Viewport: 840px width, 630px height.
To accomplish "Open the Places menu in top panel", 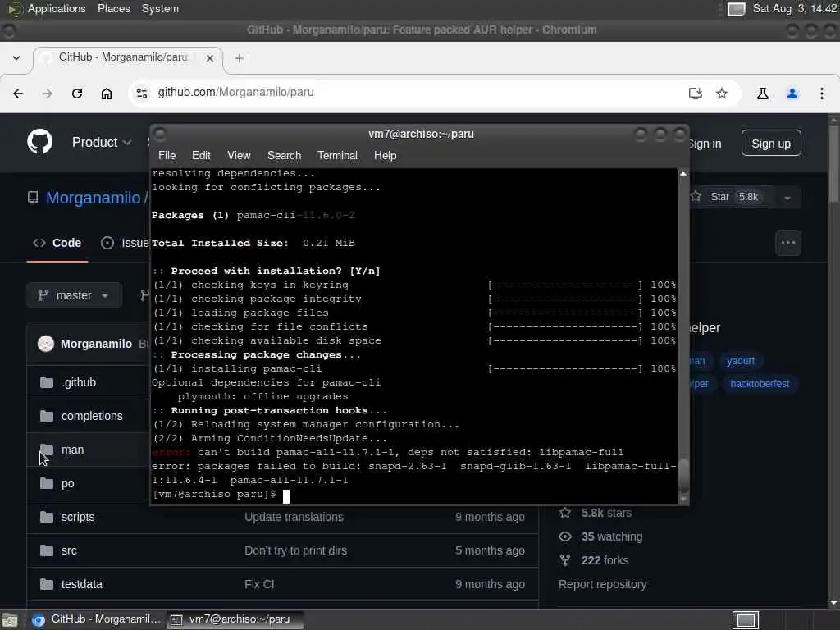I will (x=113, y=9).
